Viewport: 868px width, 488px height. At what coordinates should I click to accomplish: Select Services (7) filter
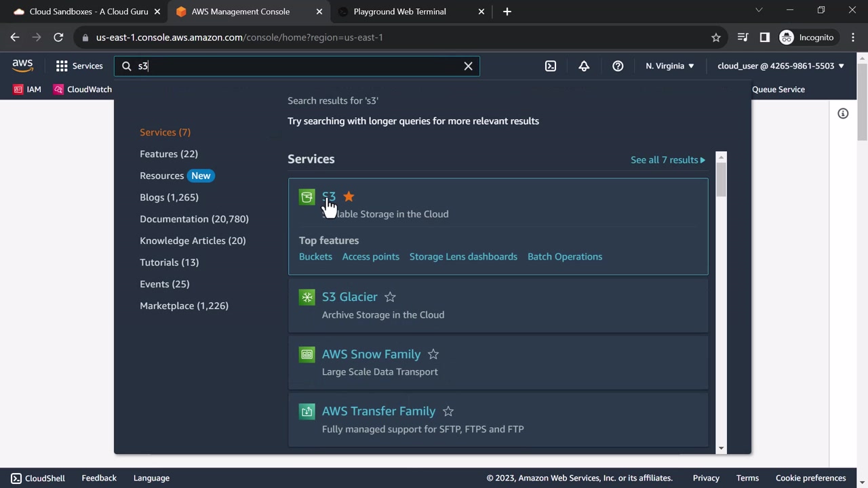(x=165, y=132)
